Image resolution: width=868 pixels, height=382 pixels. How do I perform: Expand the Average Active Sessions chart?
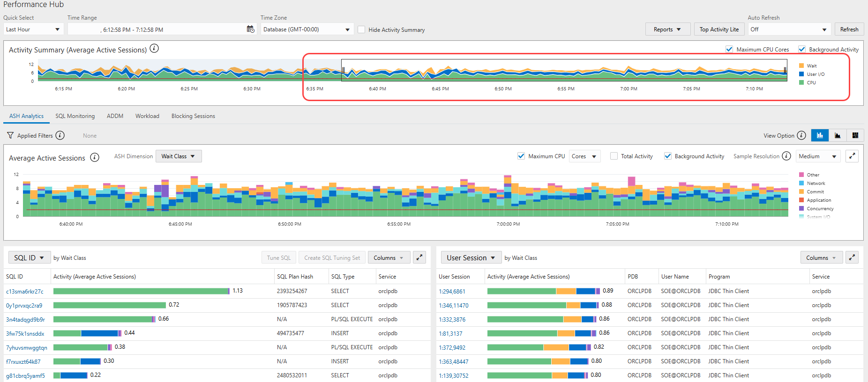click(852, 156)
